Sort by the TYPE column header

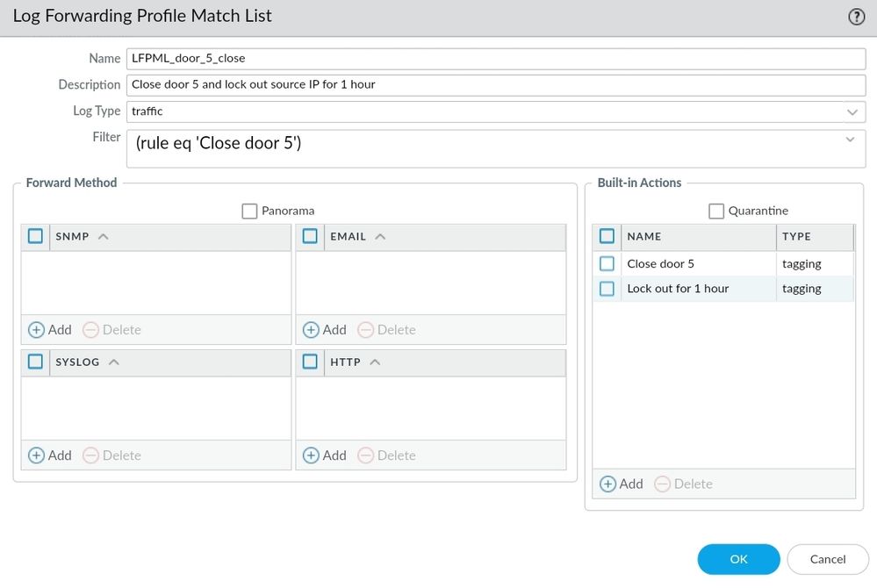tap(796, 236)
